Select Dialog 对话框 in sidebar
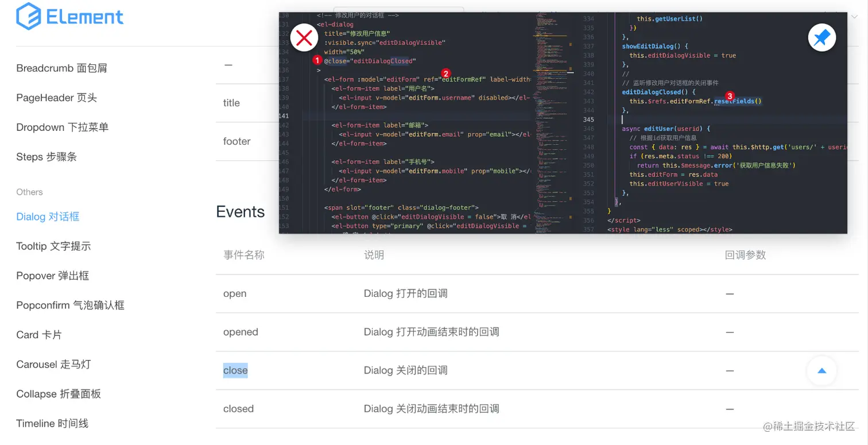This screenshot has width=868, height=445. (x=48, y=216)
